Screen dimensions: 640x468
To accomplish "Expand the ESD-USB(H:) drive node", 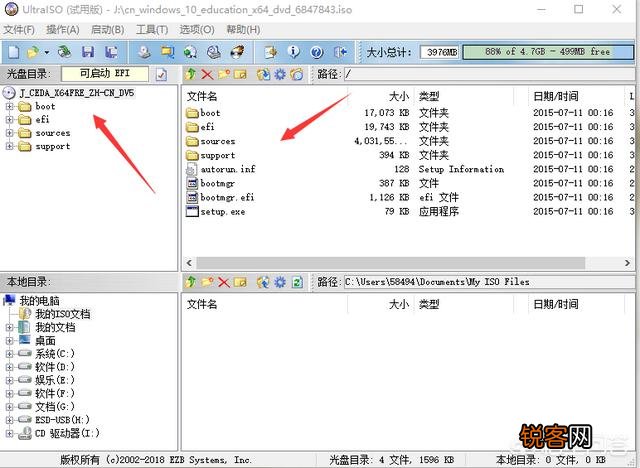I will tap(9, 419).
